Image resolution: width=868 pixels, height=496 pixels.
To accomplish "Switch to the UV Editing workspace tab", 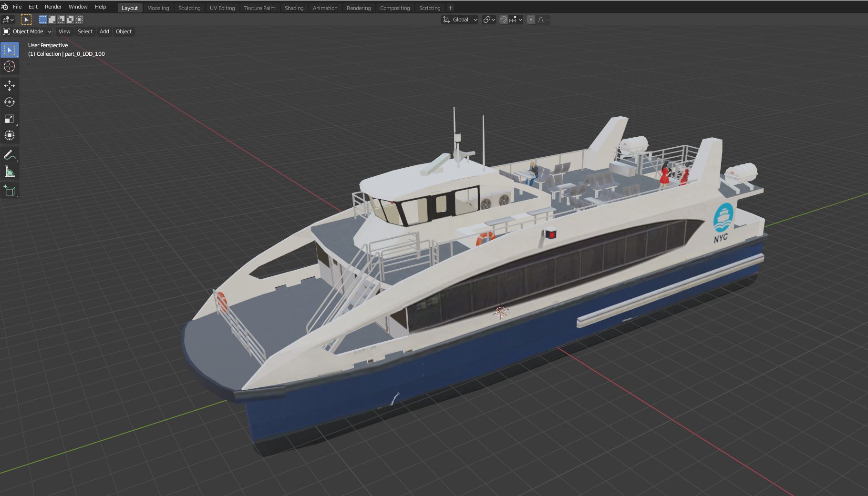I will 222,8.
